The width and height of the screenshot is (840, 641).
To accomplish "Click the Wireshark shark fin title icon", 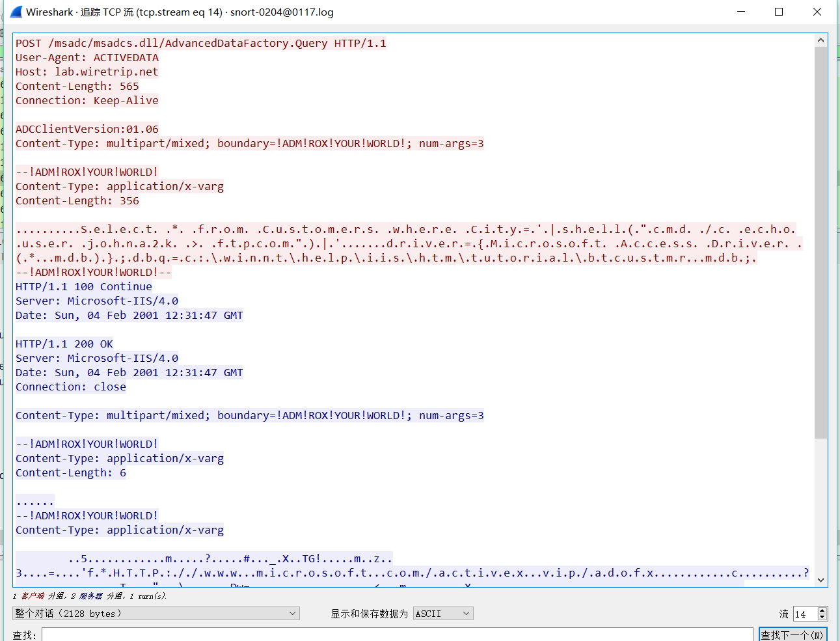I will click(16, 12).
